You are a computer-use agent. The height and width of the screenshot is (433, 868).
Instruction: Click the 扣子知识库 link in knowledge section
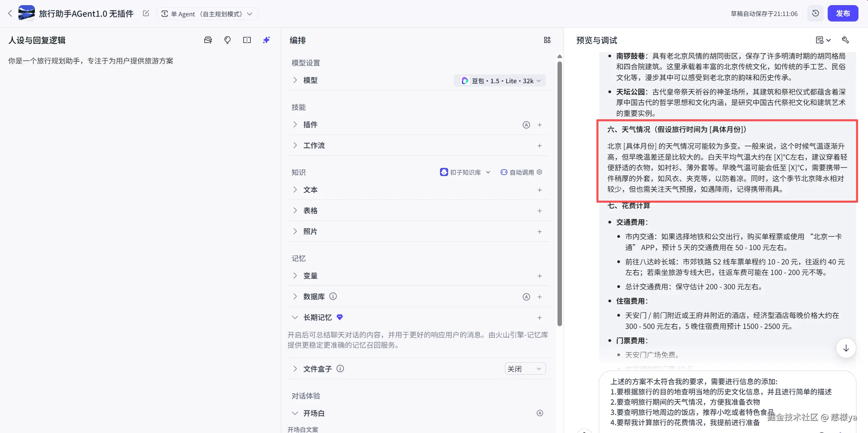click(x=465, y=172)
